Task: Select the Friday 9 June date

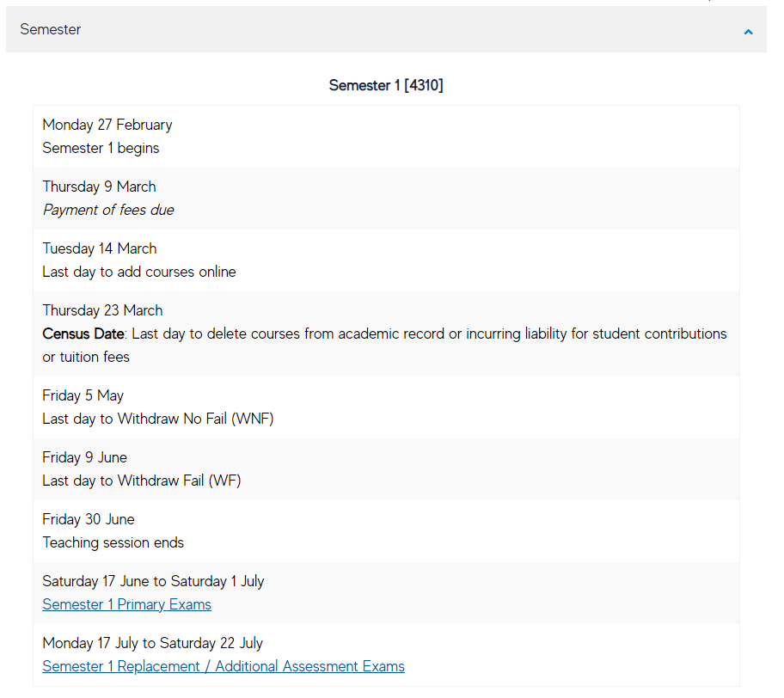Action: point(84,457)
